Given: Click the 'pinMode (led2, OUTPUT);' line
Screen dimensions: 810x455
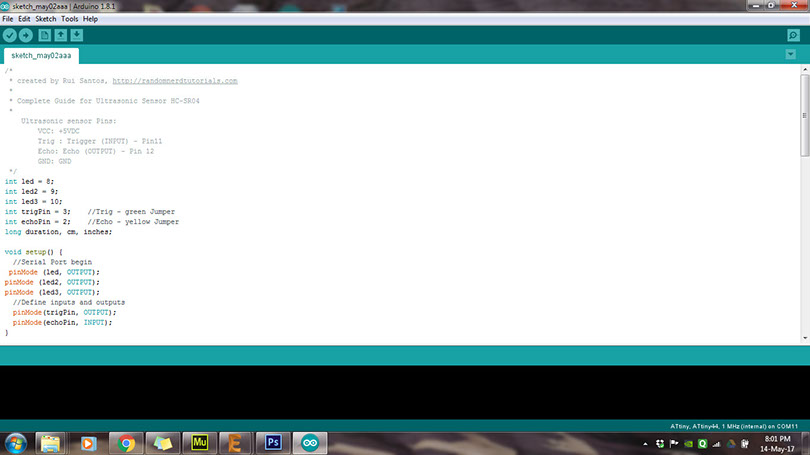Looking at the screenshot, I should click(x=52, y=283).
